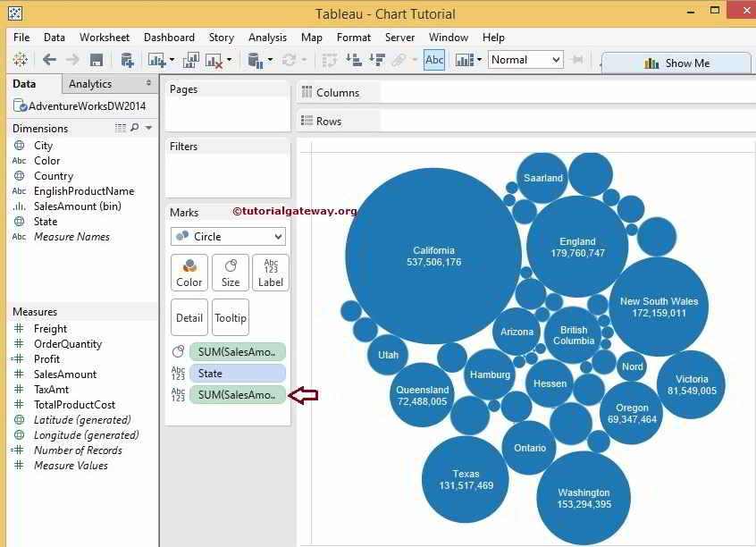Click the Tableau start page logo icon
This screenshot has width=756, height=547.
point(20,60)
